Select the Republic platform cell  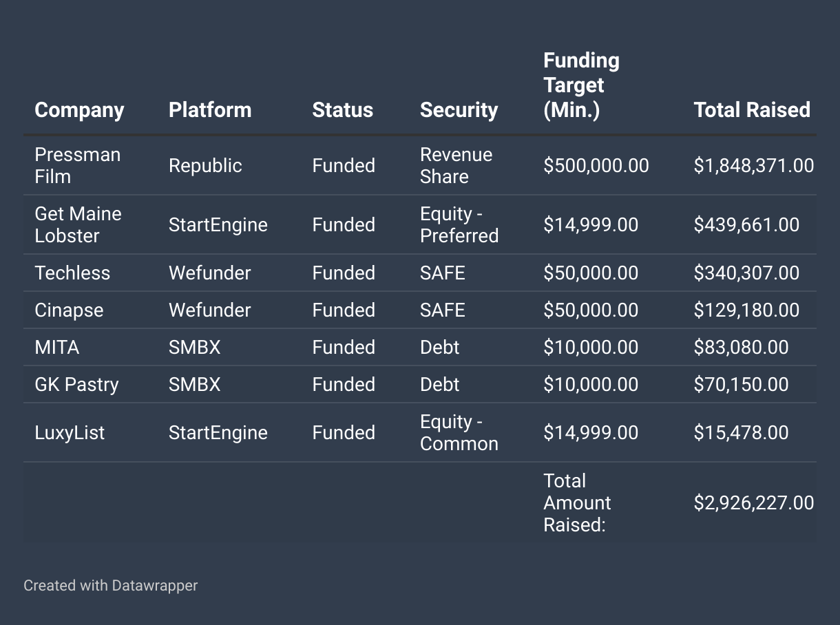(x=205, y=166)
